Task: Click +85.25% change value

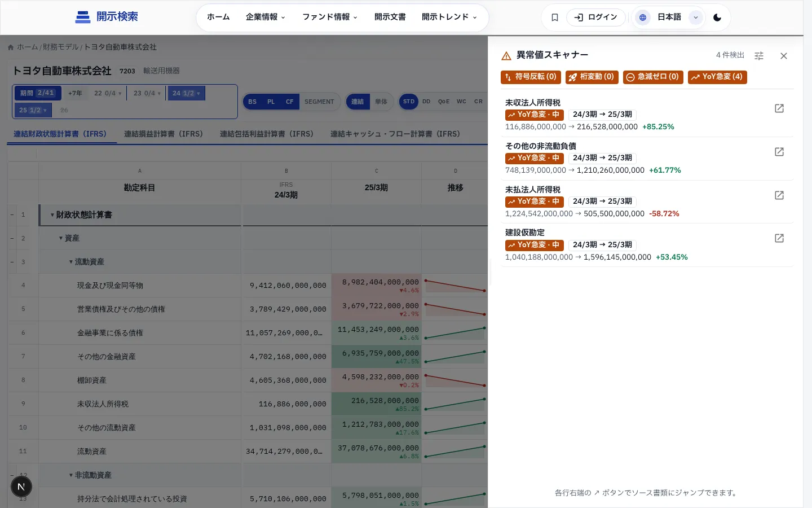Action: pos(658,127)
